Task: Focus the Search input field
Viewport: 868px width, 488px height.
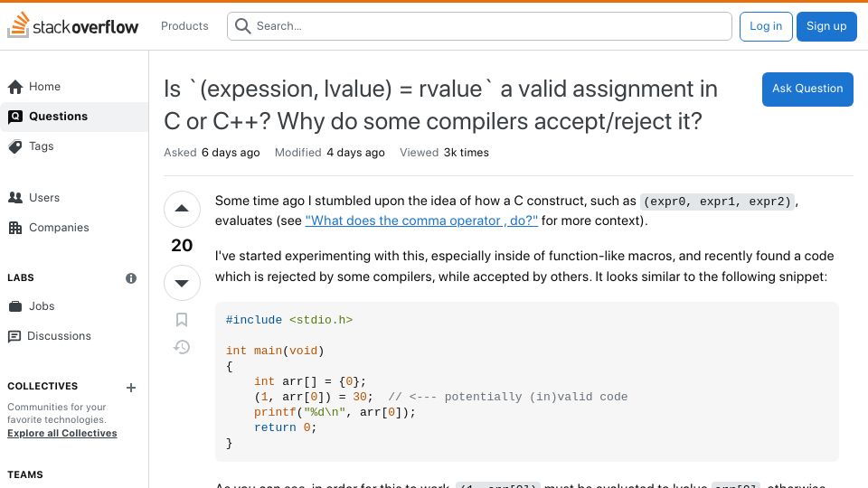Action: (x=479, y=26)
